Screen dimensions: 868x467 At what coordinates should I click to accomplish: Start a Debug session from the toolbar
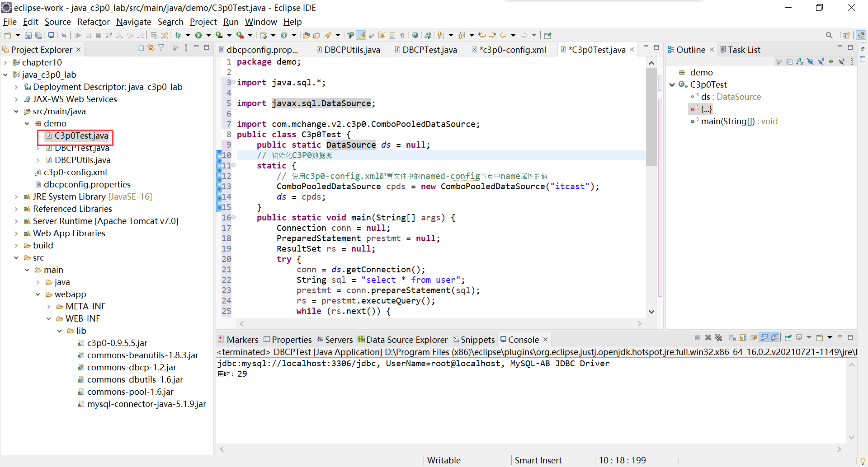[178, 35]
